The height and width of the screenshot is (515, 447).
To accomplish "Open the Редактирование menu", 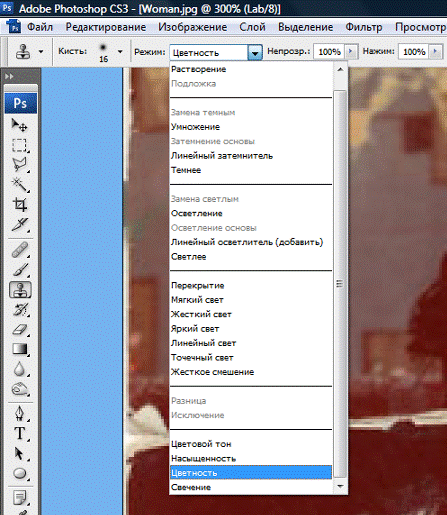I will (106, 27).
